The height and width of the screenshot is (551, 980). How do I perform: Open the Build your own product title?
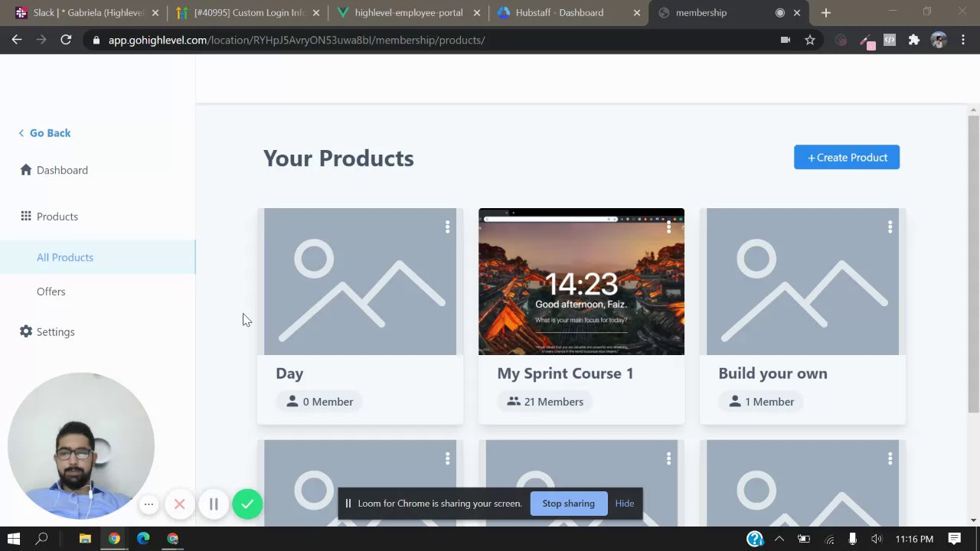pyautogui.click(x=773, y=373)
